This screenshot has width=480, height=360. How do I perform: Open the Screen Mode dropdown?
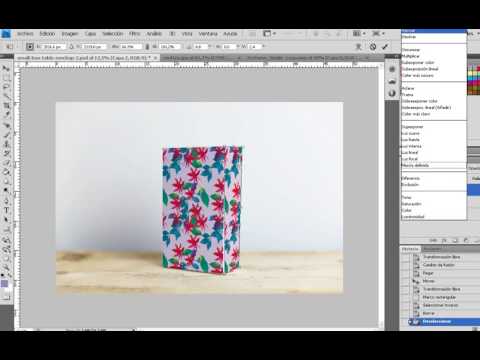(378, 34)
